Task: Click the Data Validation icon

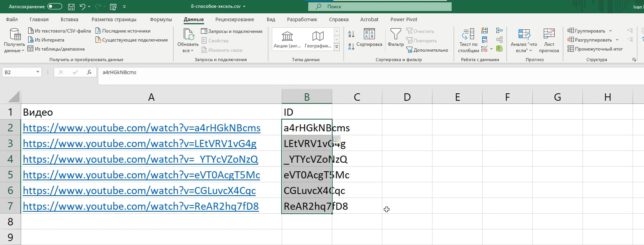Action: coord(485,49)
